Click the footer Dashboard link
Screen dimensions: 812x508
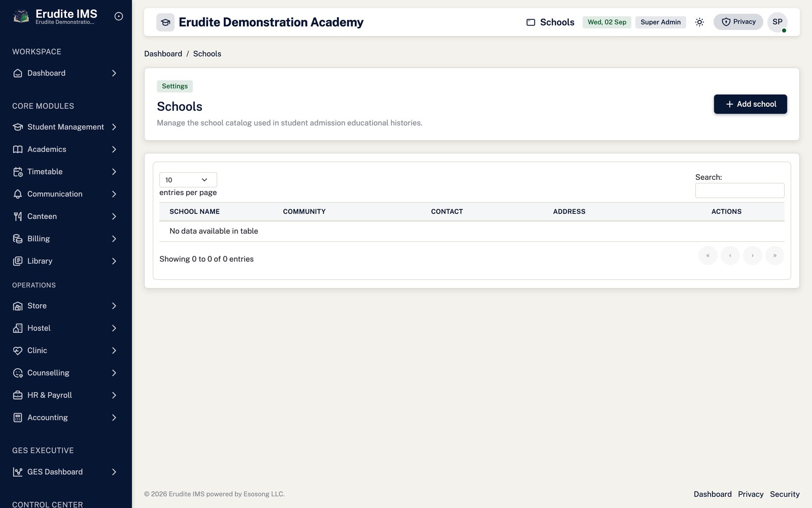[x=713, y=494]
